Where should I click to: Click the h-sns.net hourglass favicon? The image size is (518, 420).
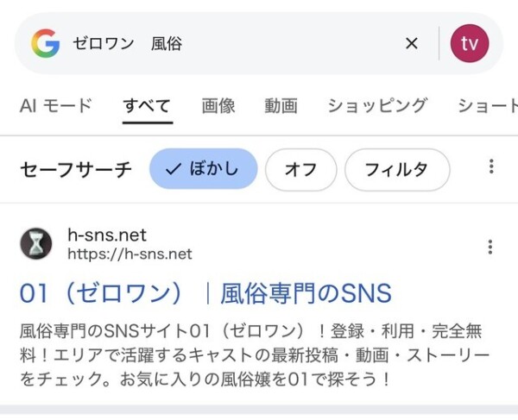click(x=36, y=245)
